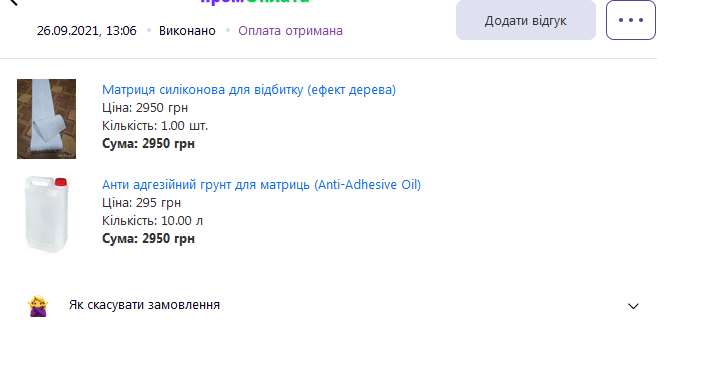Screen dimensions: 726x377
Task: Expand the cancel order chevron
Action: [x=633, y=306]
